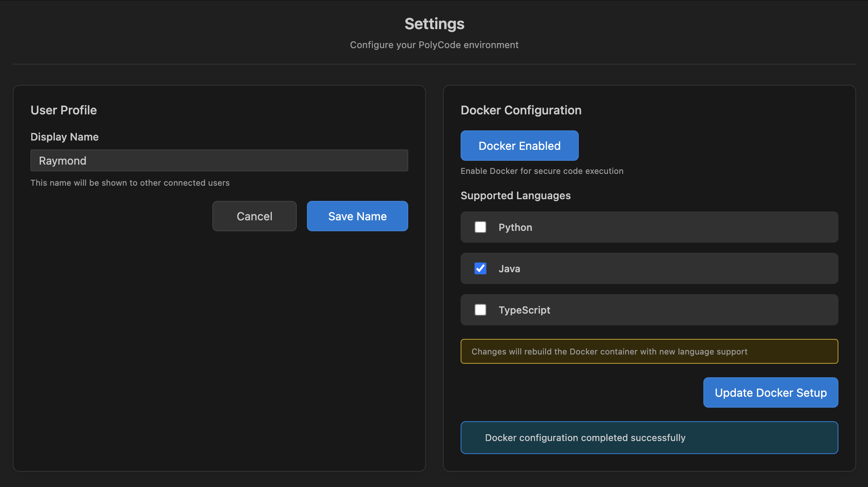This screenshot has width=868, height=487.
Task: Click the Display Name field label
Action: click(65, 137)
